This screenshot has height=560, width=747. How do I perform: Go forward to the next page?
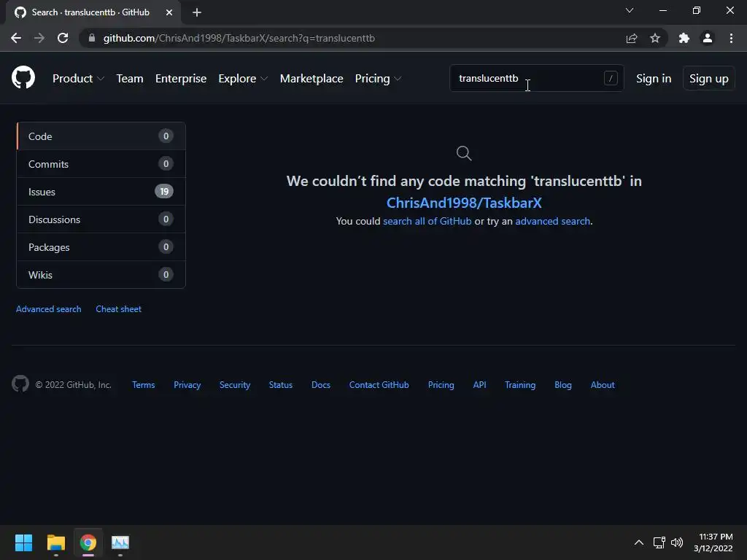[39, 38]
